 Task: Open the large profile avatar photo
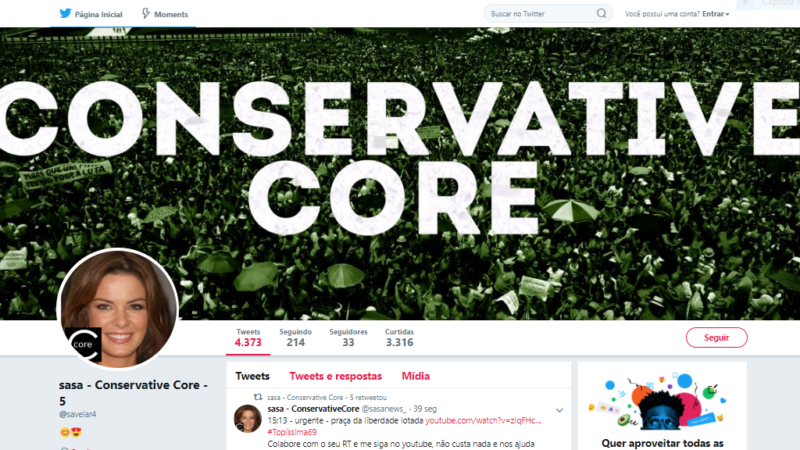[118, 309]
